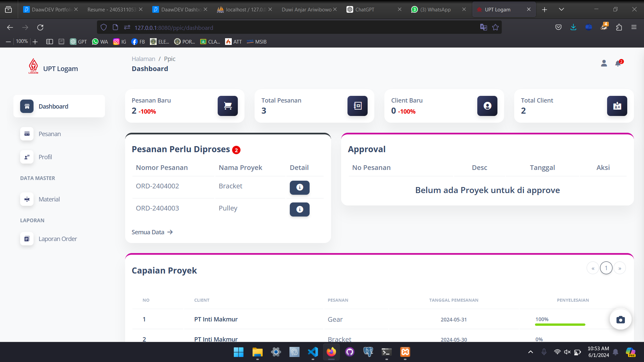Image resolution: width=644 pixels, height=362 pixels.
Task: Click the Halaman breadcrumb link
Action: [x=143, y=59]
